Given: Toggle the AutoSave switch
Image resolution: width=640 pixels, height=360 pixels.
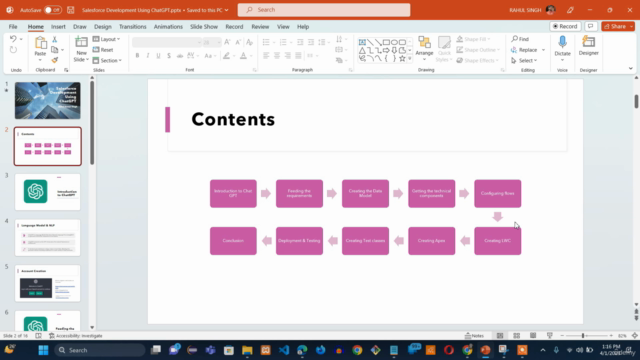Looking at the screenshot, I should pos(53,10).
